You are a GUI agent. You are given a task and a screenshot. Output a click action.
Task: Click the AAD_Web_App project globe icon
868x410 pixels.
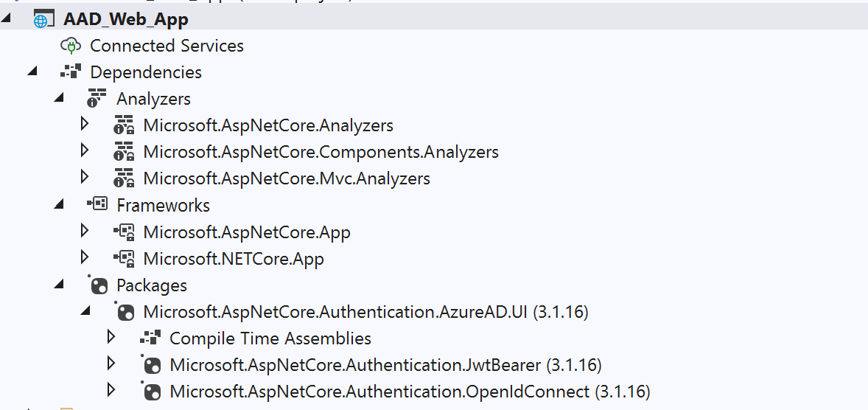pyautogui.click(x=43, y=19)
